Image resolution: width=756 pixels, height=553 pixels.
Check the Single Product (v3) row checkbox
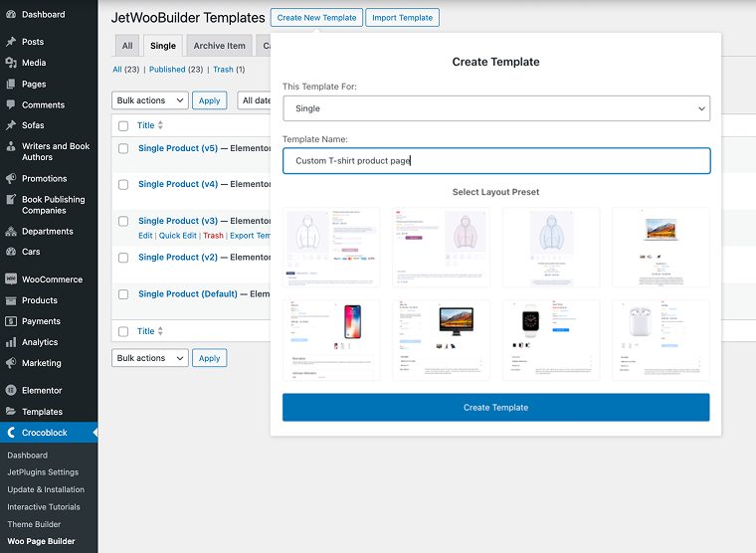coord(123,221)
